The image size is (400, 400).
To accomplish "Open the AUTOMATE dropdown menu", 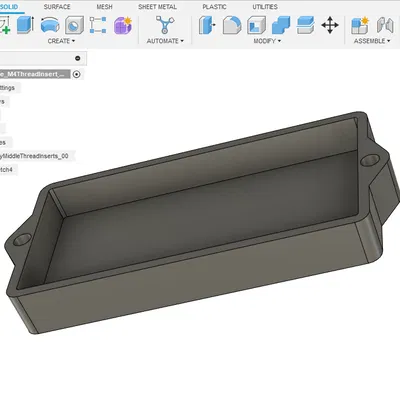I will point(165,41).
